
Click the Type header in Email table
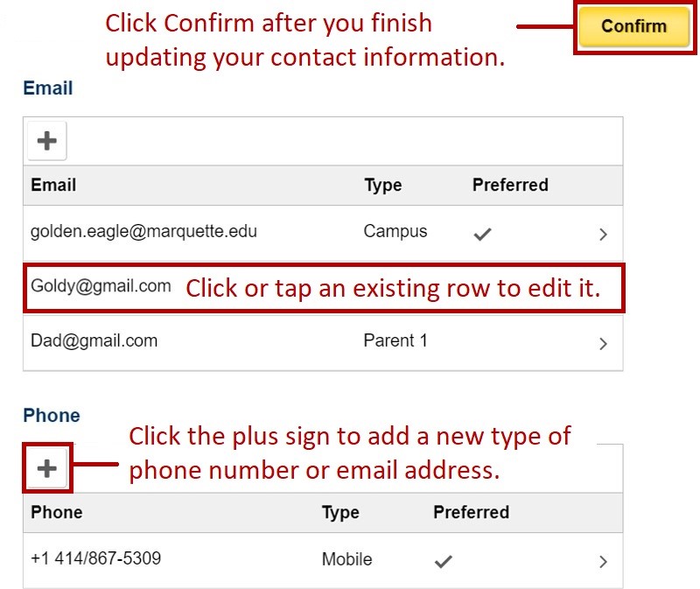coord(382,186)
